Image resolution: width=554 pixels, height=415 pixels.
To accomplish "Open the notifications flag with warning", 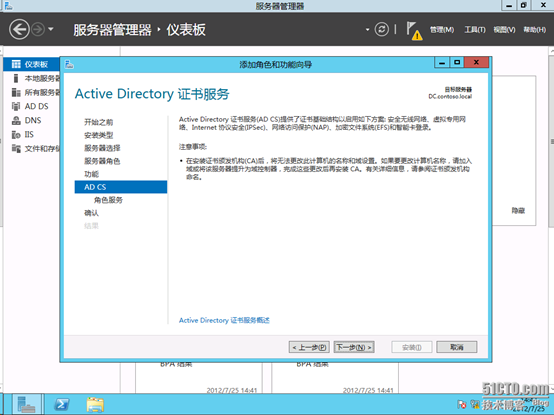I will coord(414,31).
